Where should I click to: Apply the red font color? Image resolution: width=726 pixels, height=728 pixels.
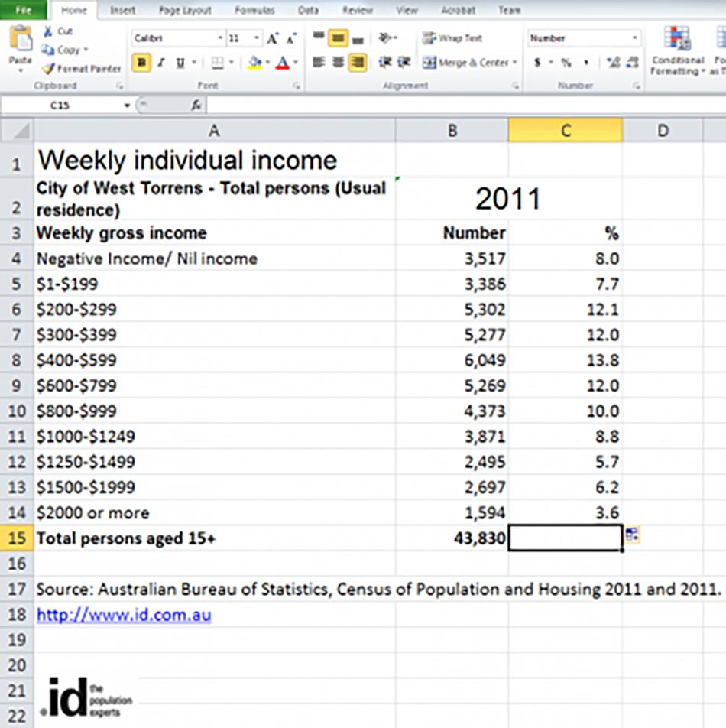point(283,62)
